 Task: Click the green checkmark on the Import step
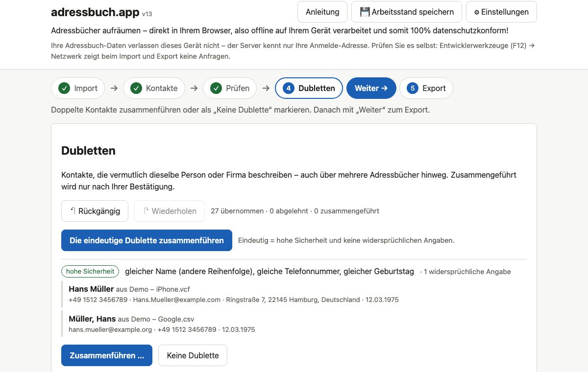pos(64,88)
